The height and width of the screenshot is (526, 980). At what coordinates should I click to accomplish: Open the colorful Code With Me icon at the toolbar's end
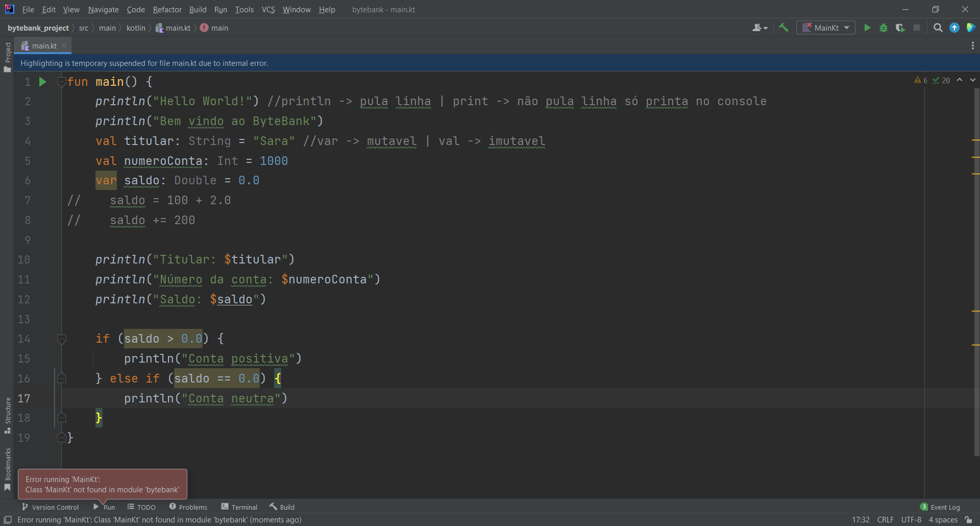click(x=971, y=28)
